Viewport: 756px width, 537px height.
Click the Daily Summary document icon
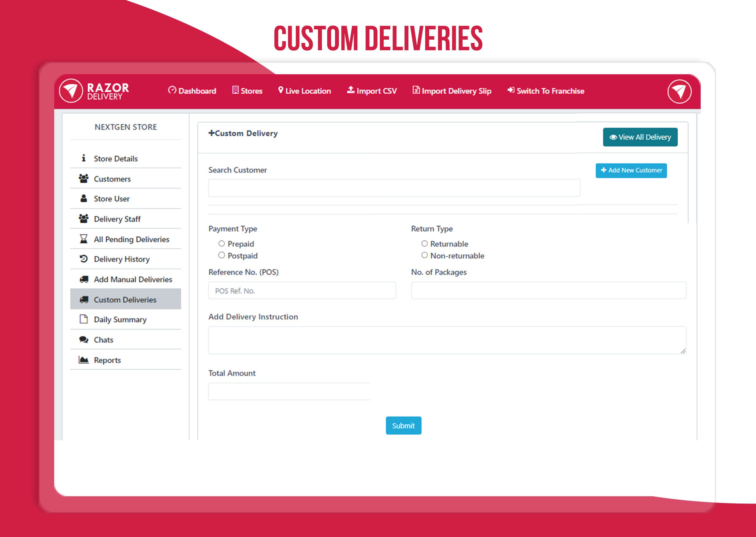coord(84,319)
